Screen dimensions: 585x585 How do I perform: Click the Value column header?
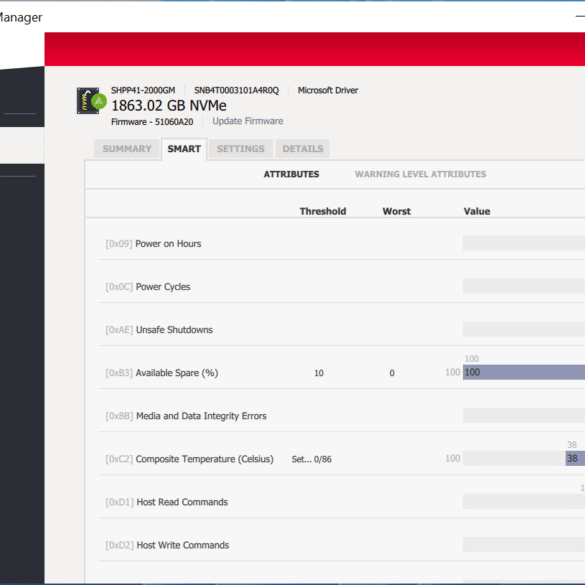point(477,211)
